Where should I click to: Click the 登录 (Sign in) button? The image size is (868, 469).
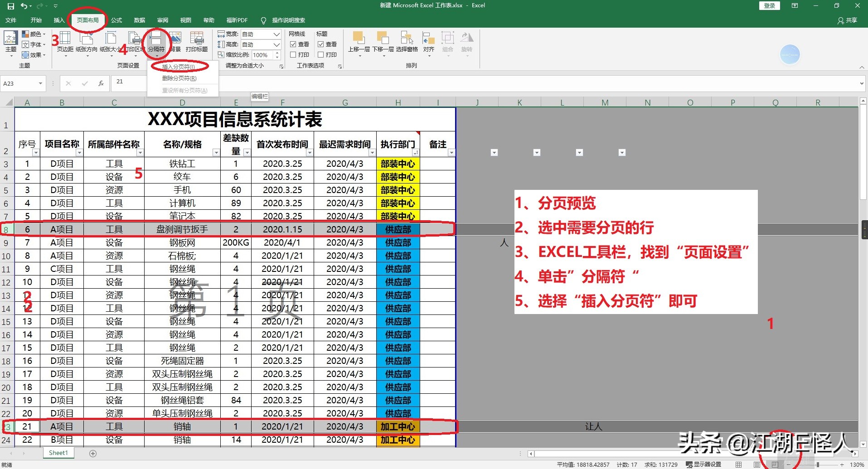[x=769, y=5]
